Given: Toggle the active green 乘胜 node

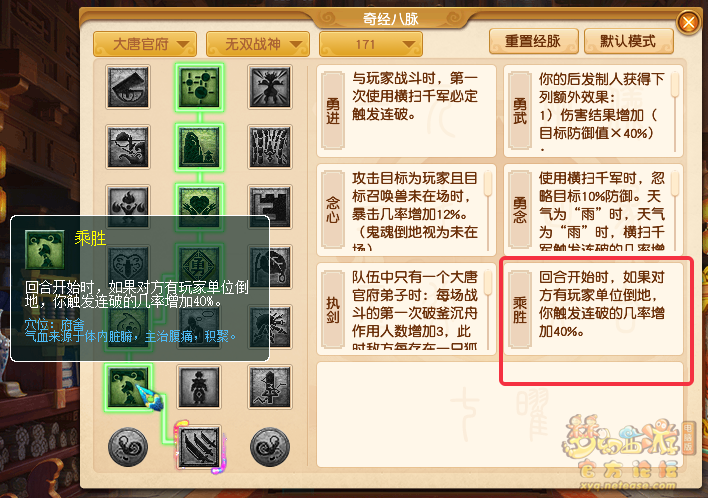Looking at the screenshot, I should (x=128, y=387).
